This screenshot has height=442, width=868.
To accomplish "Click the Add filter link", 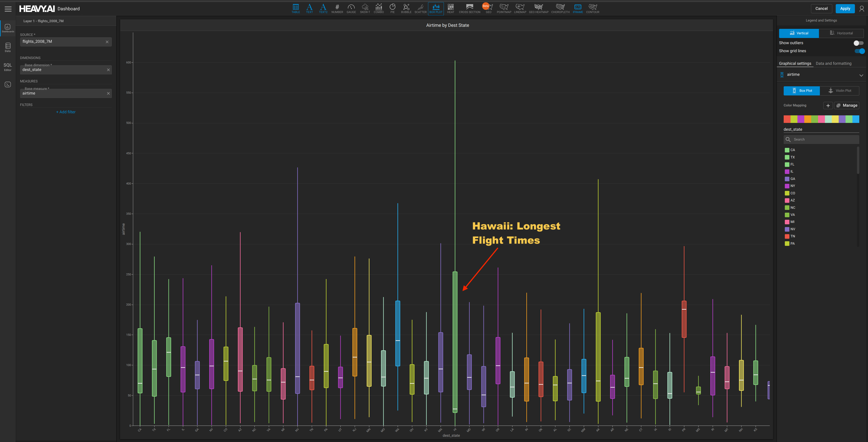I will 66,112.
